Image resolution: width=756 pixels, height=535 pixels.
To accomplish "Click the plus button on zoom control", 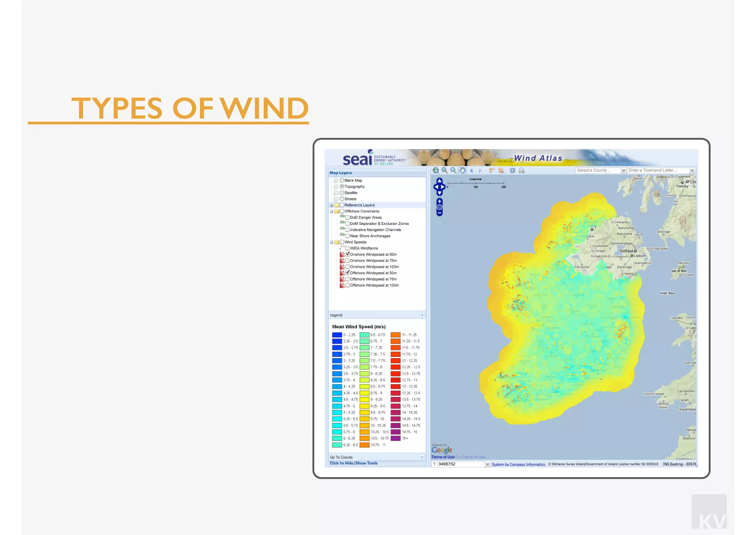I will [439, 201].
